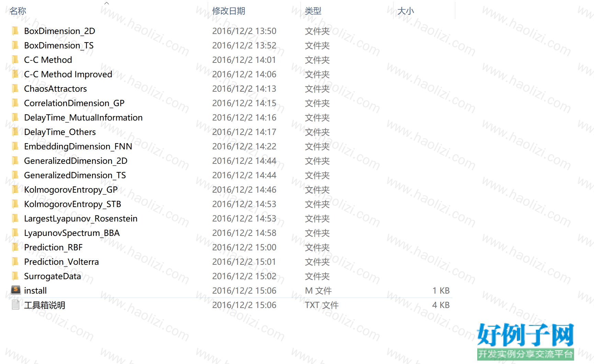
Task: Select the Prediction_RBF folder name
Action: point(53,248)
